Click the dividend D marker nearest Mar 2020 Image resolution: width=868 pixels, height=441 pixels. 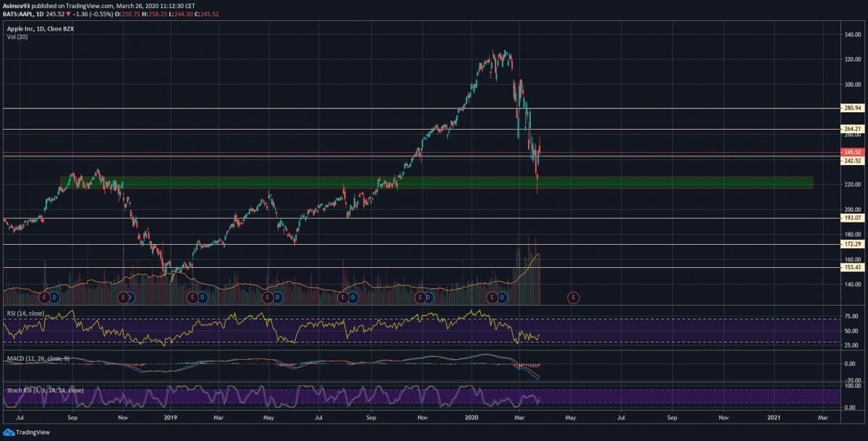pos(503,297)
